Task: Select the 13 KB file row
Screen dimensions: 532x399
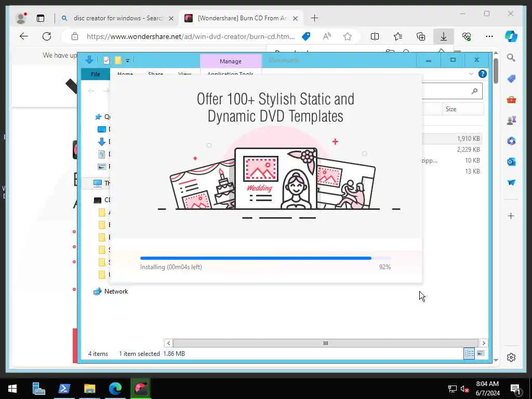Action: pyautogui.click(x=453, y=171)
